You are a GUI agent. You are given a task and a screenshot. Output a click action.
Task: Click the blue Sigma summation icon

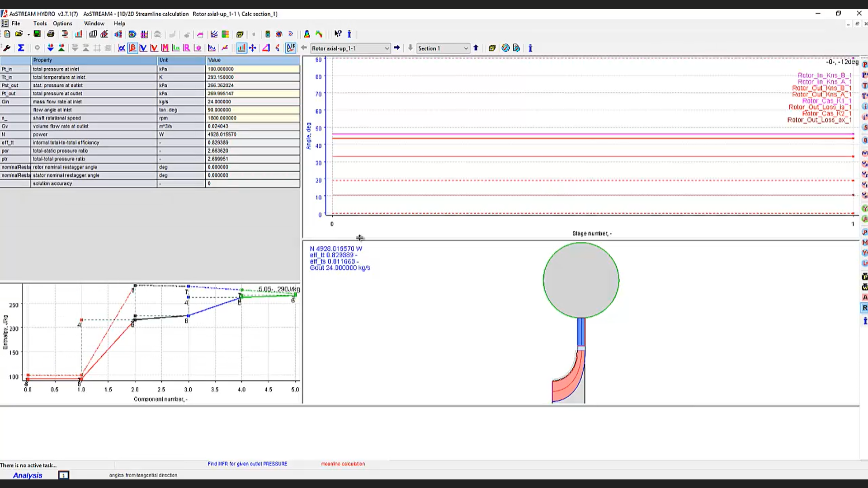tap(21, 48)
